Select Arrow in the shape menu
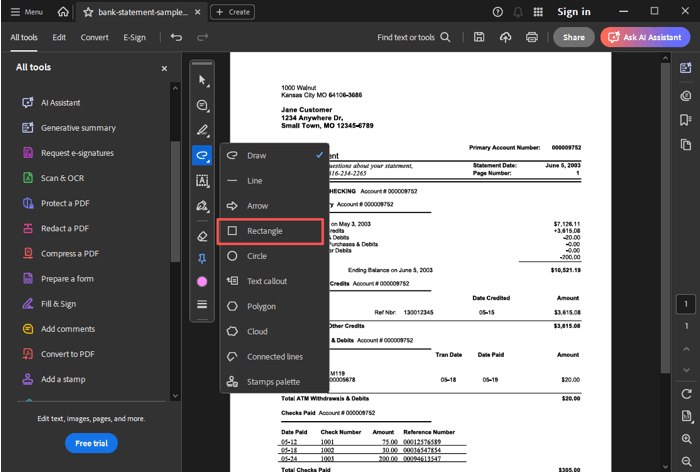The image size is (700, 472). point(274,206)
